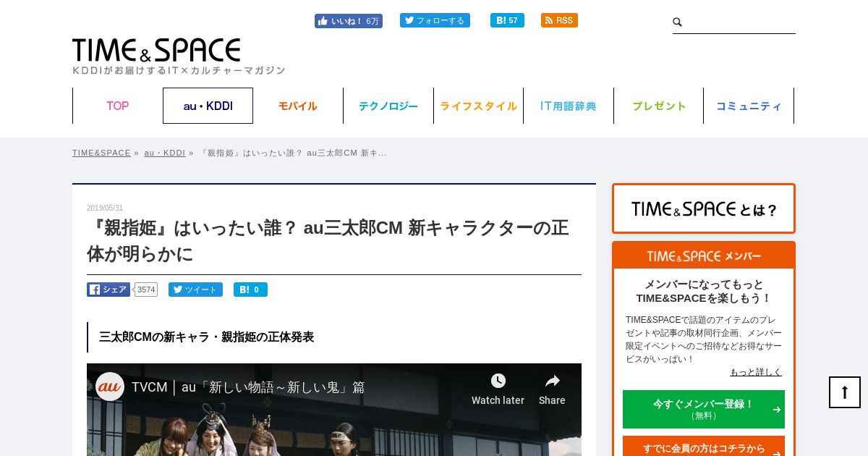Click the TIME&SPACE site logo

pos(156,50)
